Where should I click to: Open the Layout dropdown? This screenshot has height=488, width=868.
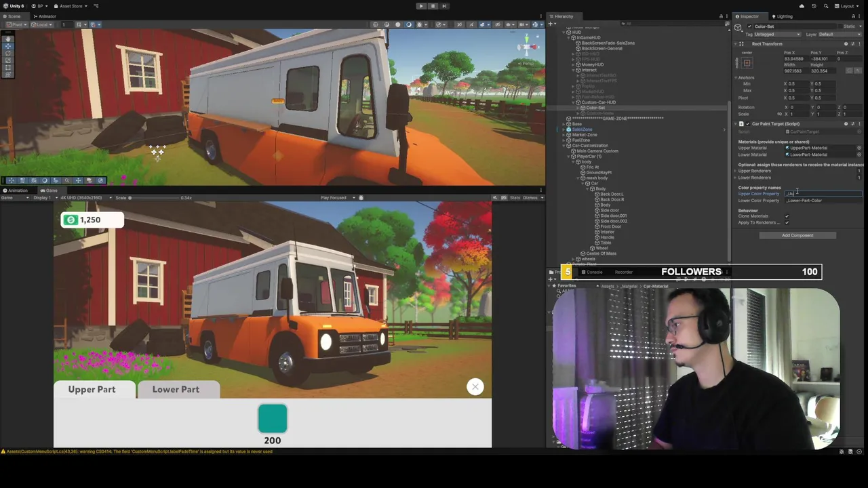coord(848,6)
